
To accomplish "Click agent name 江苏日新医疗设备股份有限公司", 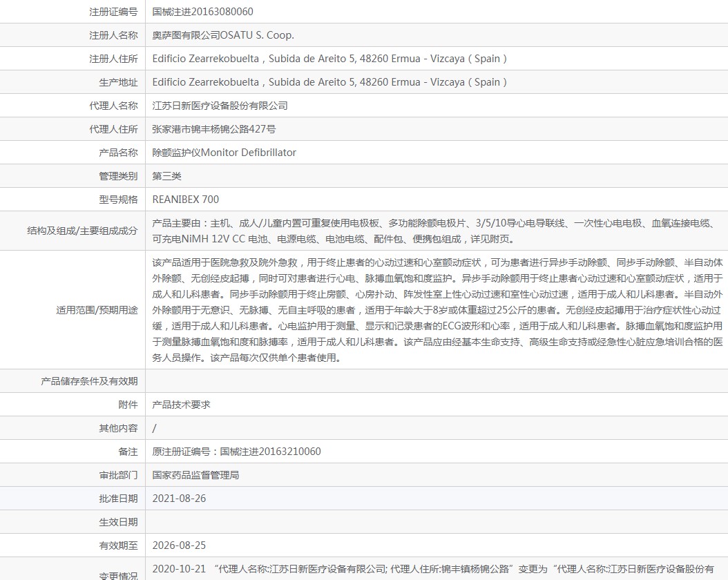I will (220, 106).
